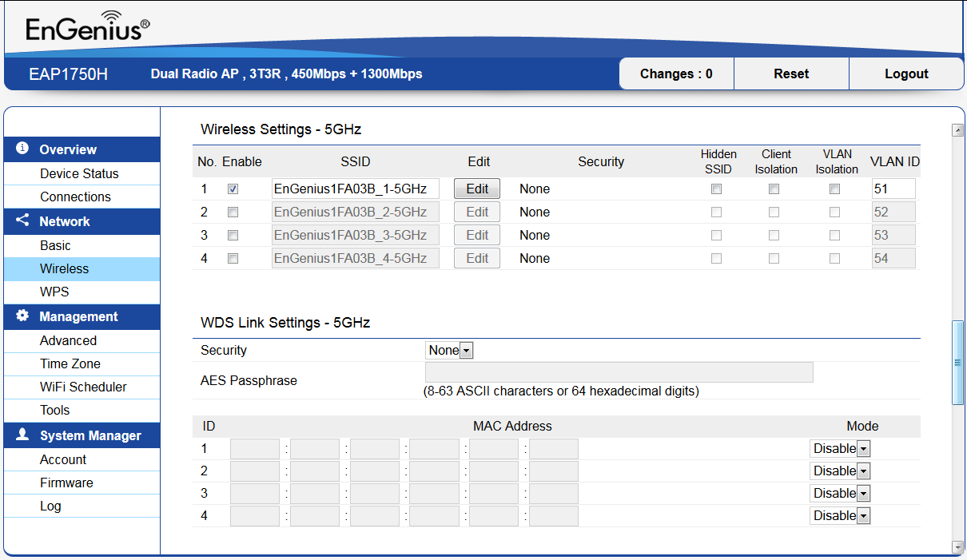The width and height of the screenshot is (967, 560).
Task: Click the first MAC octet field for ID 3
Action: point(255,494)
